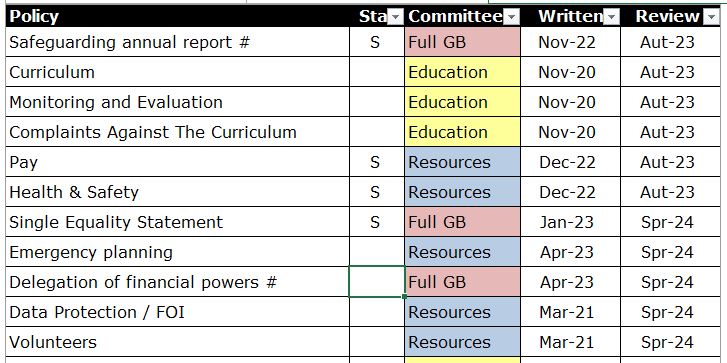Select the Safeguarding annual report # cell
727x363 pixels.
click(x=178, y=42)
